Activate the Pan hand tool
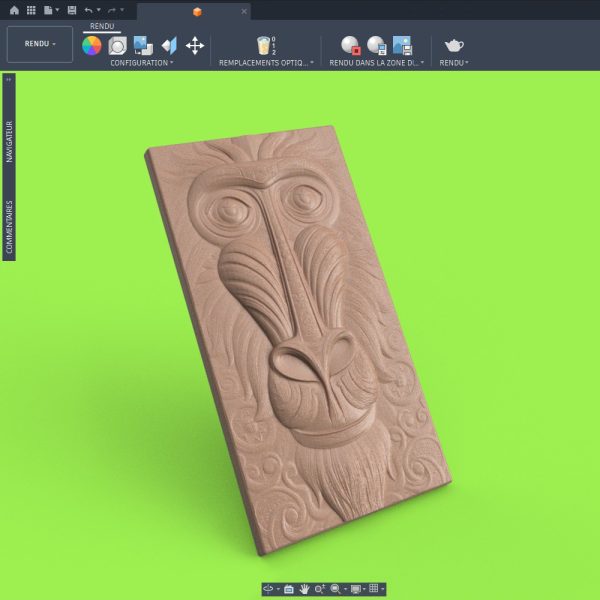600x600 pixels. coord(304,589)
